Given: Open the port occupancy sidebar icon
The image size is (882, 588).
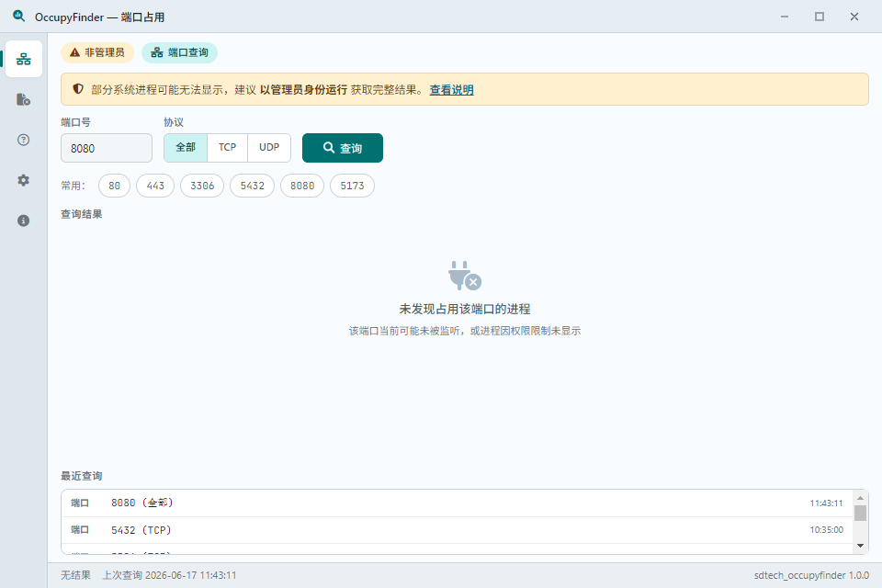Looking at the screenshot, I should click(24, 59).
